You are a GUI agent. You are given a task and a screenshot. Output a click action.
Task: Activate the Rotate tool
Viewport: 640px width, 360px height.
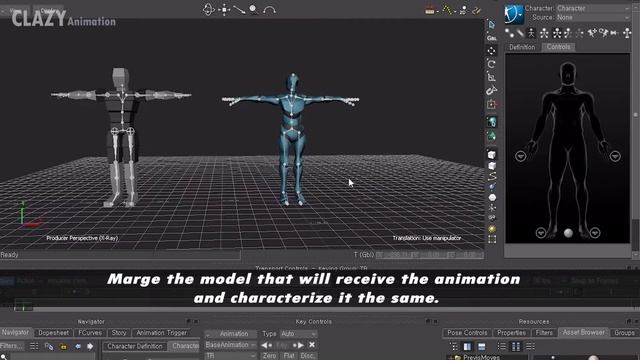(x=491, y=64)
